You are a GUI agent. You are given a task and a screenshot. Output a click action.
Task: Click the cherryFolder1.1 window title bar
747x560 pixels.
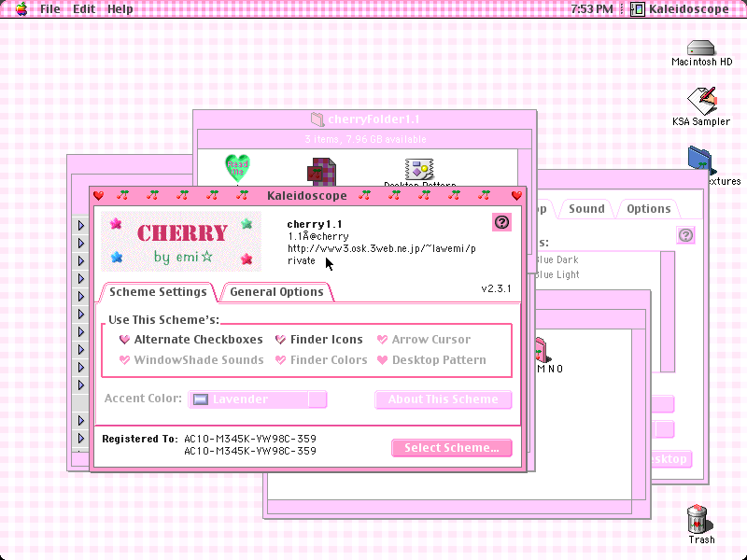point(365,119)
